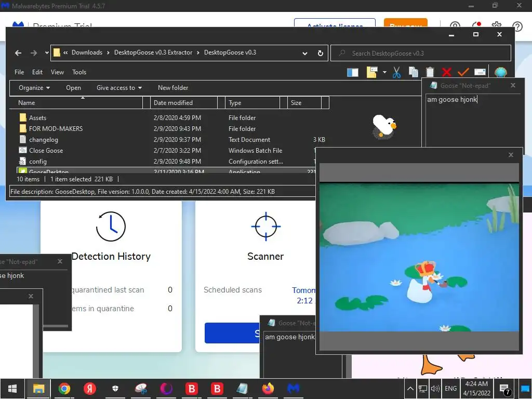Cut selection with the scissors icon

396,72
